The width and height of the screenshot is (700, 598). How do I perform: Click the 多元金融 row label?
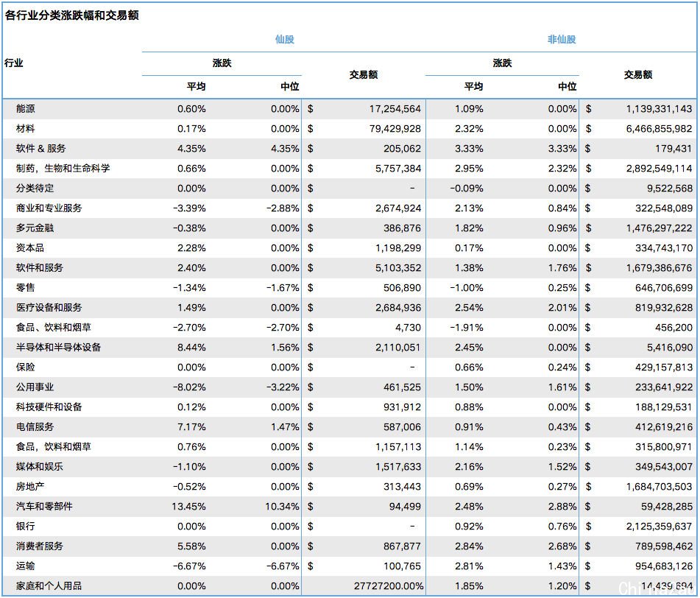click(35, 228)
